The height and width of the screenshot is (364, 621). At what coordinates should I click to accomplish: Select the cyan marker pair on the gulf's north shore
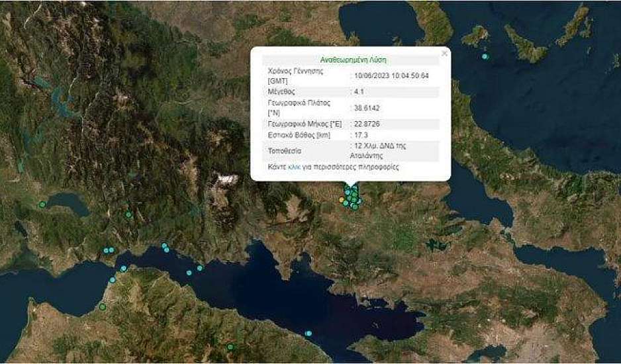166,248
